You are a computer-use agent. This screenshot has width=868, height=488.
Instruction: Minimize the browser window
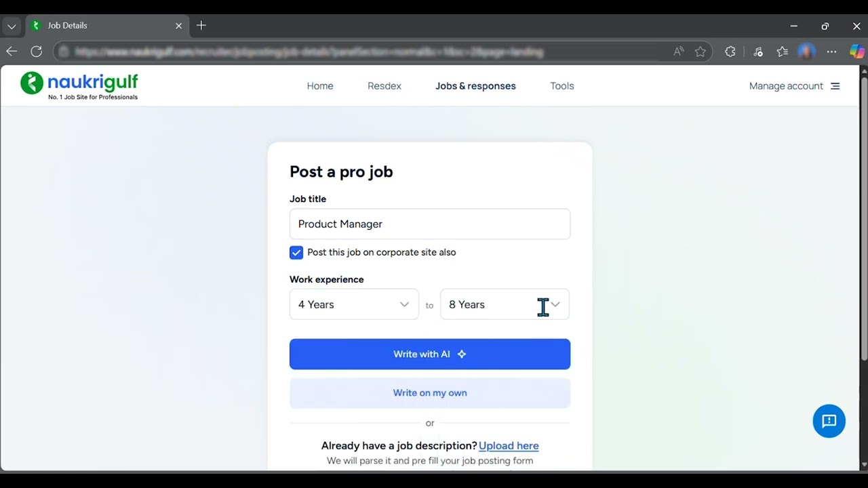(x=793, y=26)
